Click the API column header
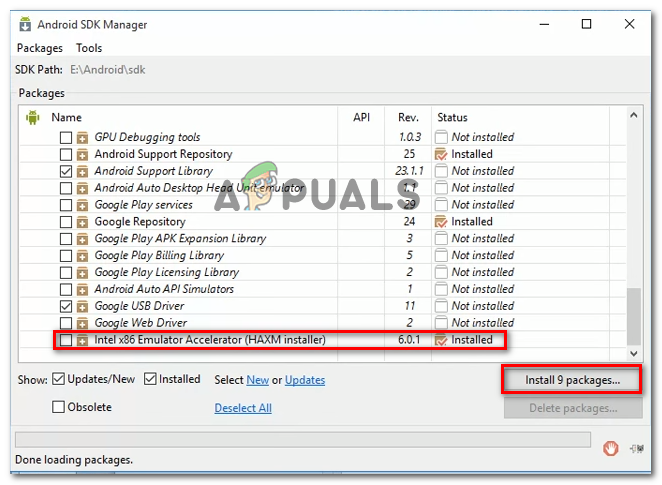Image resolution: width=662 pixels, height=485 pixels. click(x=361, y=117)
